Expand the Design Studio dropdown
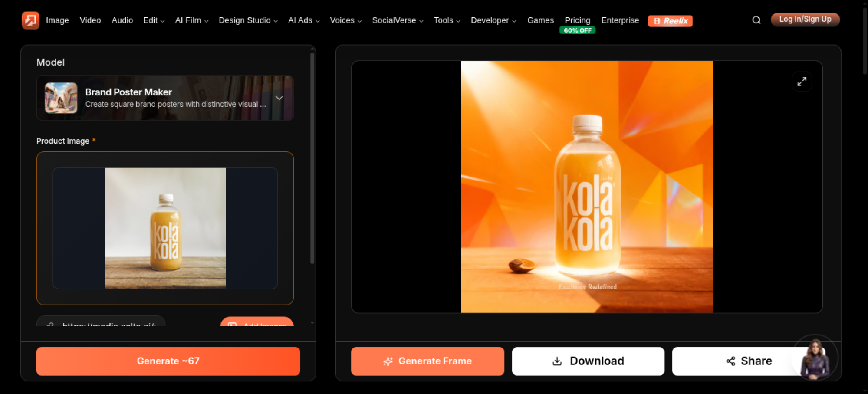 tap(248, 20)
